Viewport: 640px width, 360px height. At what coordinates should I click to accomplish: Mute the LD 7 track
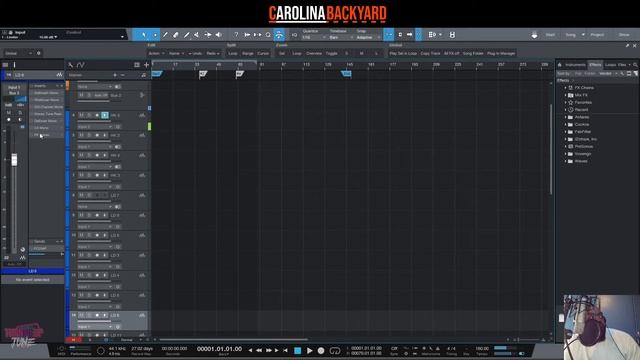point(81,196)
